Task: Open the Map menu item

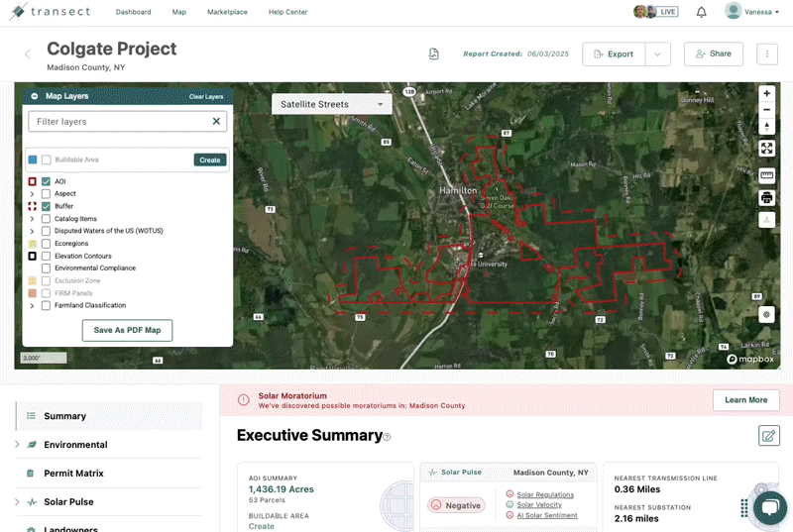Action: pos(179,12)
